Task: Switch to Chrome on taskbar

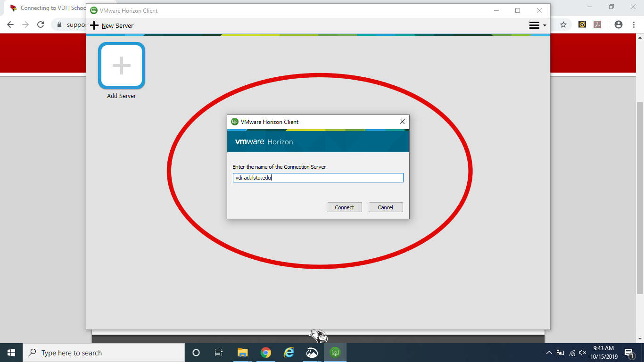Action: [x=266, y=353]
